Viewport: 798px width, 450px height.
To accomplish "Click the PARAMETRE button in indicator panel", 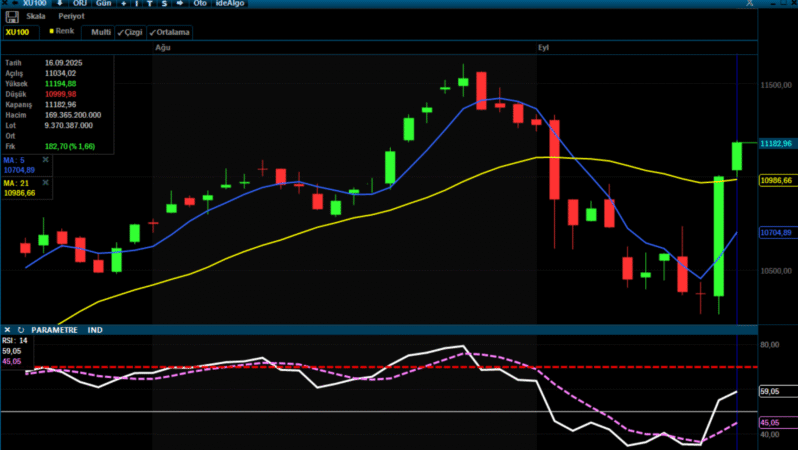I will (x=54, y=329).
